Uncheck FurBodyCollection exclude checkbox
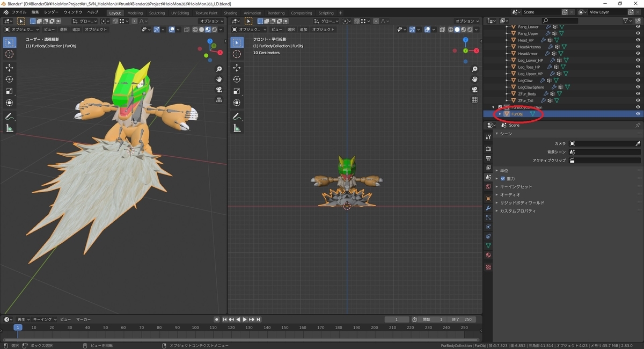 [500, 107]
